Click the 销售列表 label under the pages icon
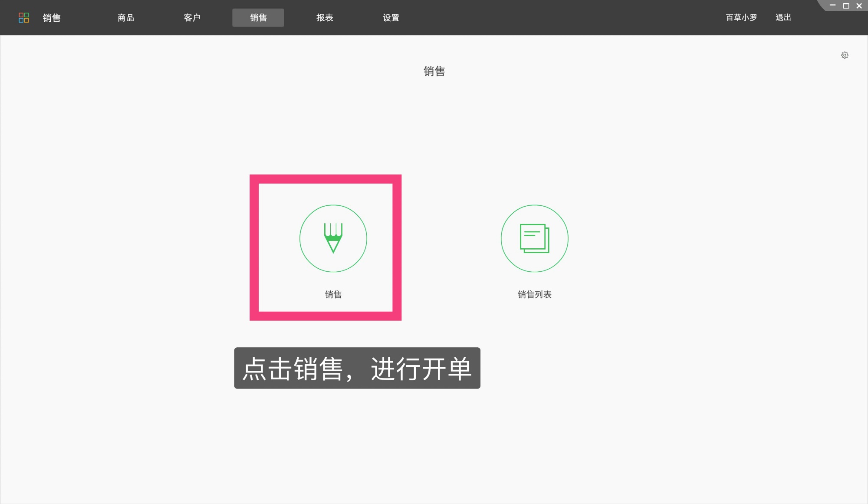 click(535, 294)
